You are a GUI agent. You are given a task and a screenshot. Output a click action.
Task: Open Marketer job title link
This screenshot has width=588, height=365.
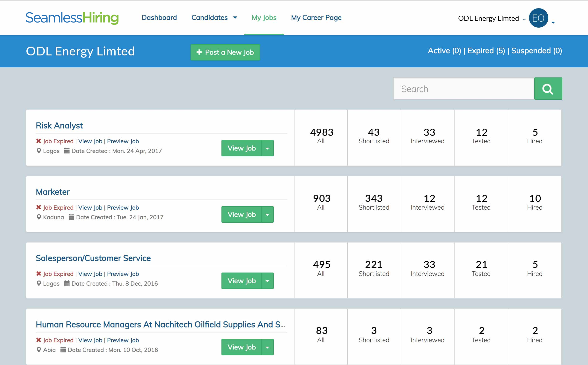53,192
